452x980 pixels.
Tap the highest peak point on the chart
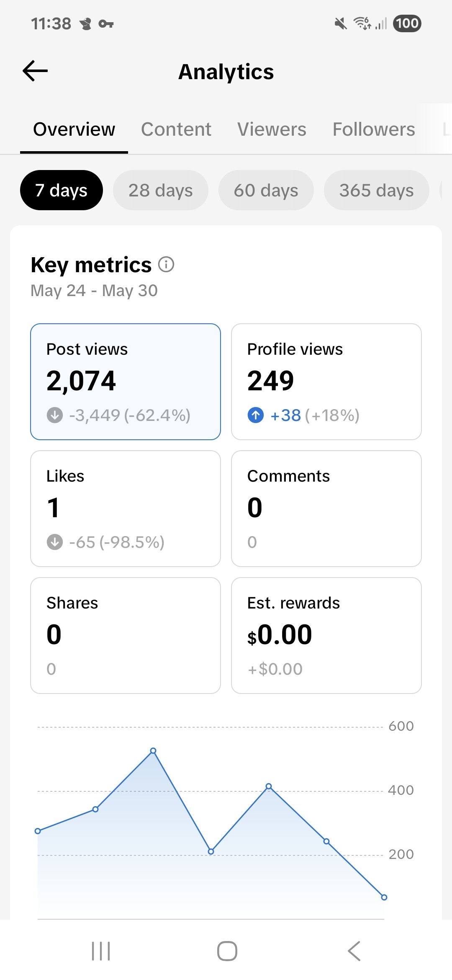pos(153,750)
